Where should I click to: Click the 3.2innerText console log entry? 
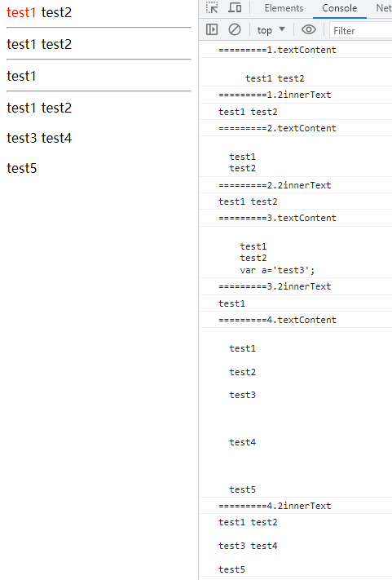(x=275, y=286)
